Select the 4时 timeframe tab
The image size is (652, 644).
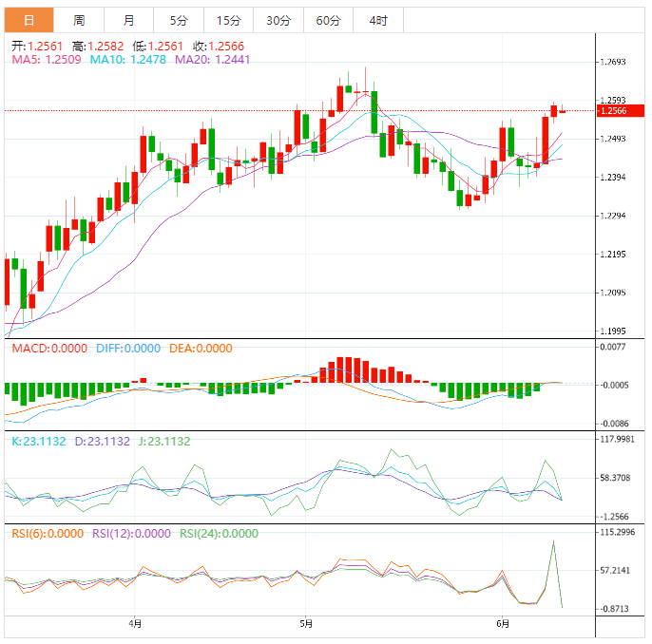377,20
